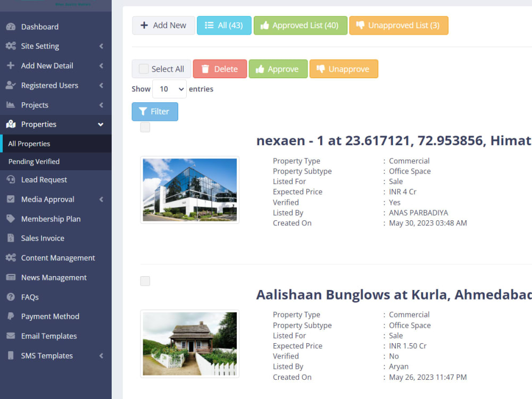Open Membership Plan from sidebar
532x399 pixels.
point(56,219)
